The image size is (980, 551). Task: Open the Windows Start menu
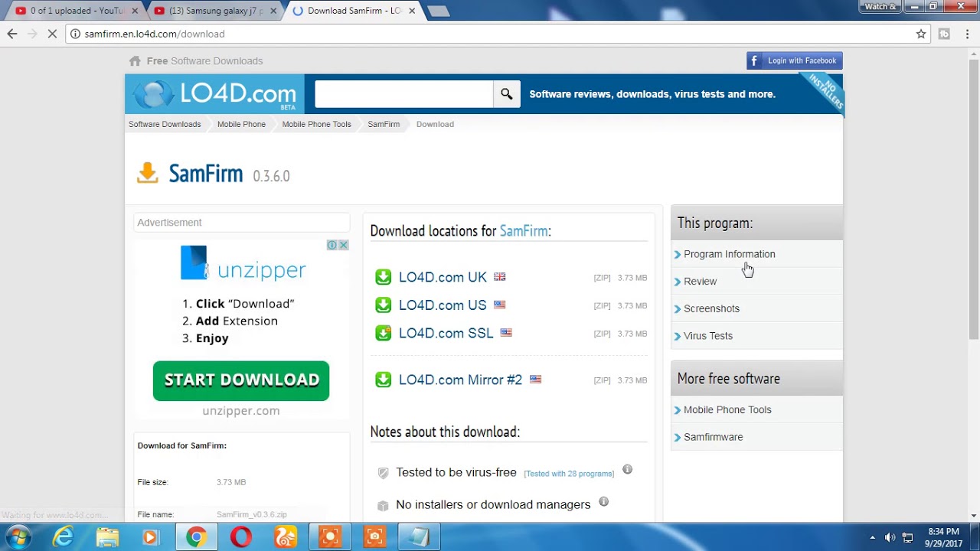(18, 537)
